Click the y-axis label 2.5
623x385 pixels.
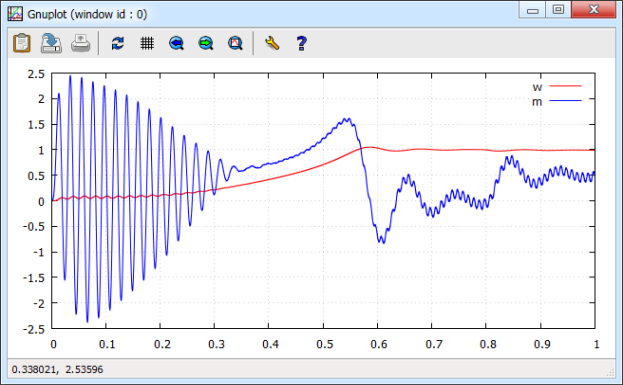tap(36, 74)
